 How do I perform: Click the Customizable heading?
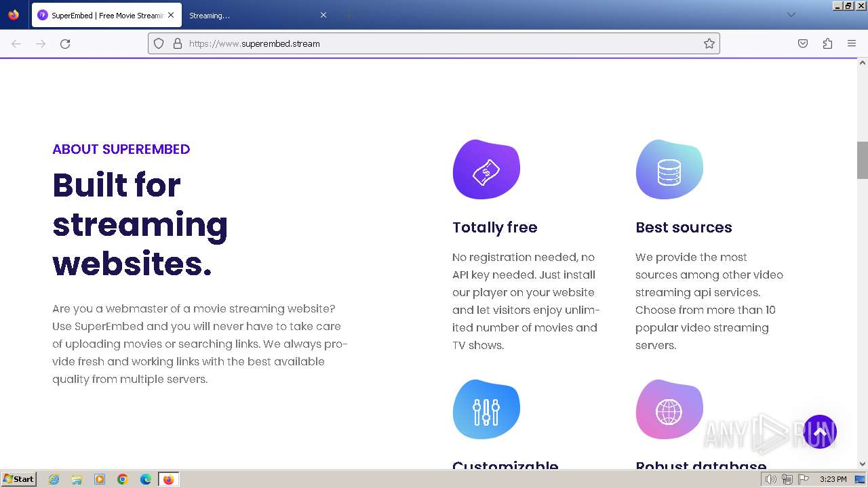tap(505, 465)
